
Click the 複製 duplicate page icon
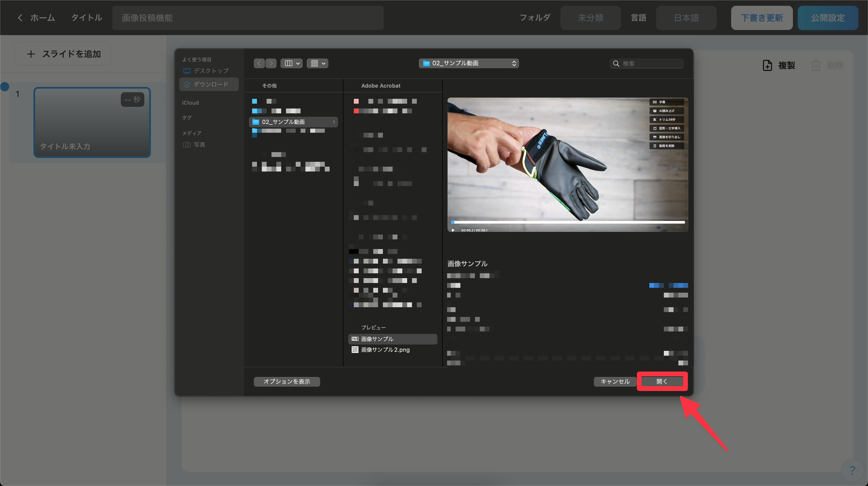click(x=767, y=65)
